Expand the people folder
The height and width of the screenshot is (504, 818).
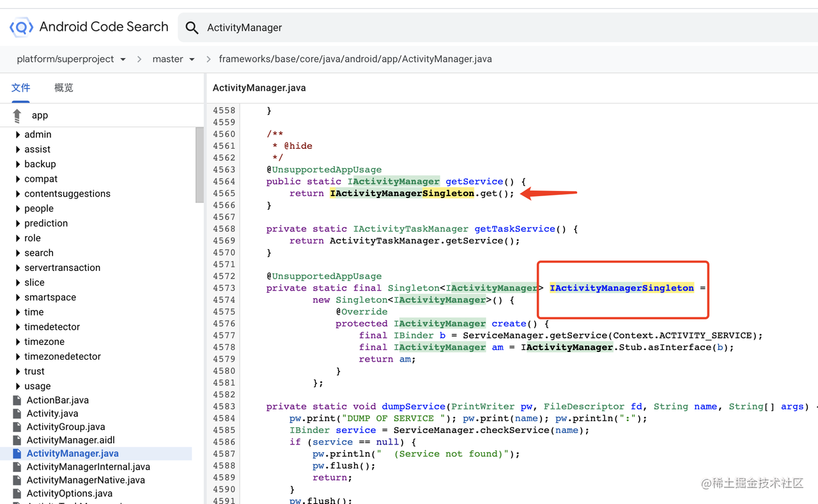pyautogui.click(x=17, y=208)
